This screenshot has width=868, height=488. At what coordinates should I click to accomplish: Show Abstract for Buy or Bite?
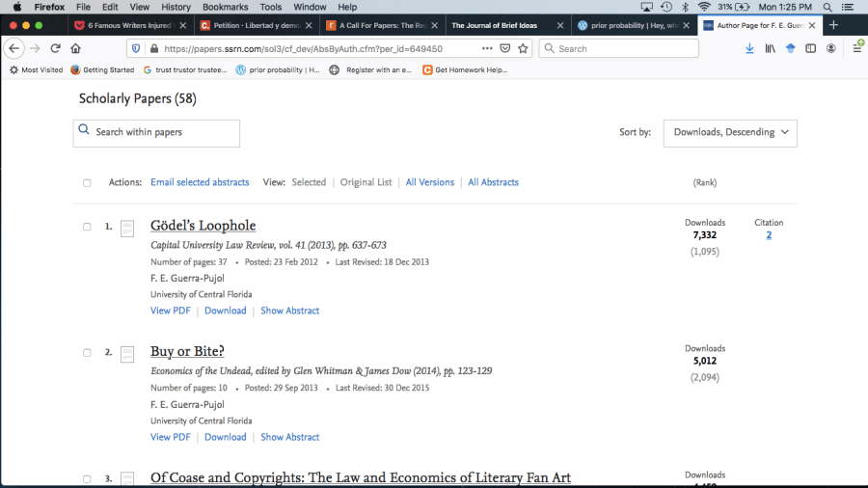click(289, 437)
